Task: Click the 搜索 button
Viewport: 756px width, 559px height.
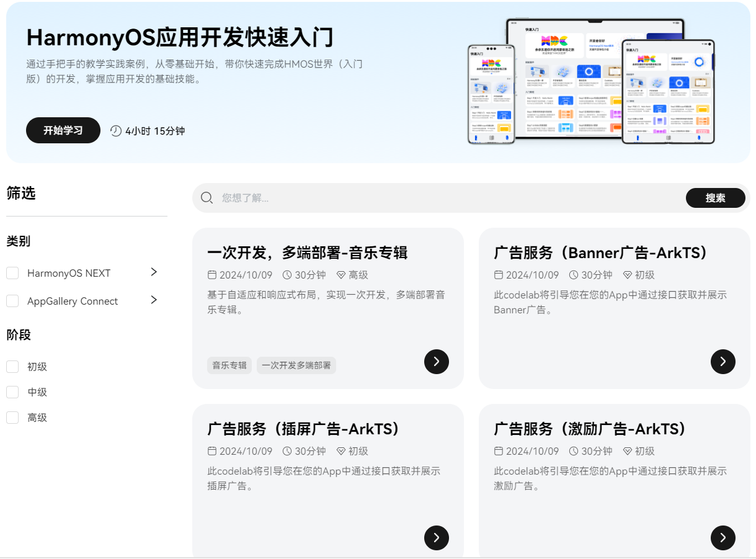Action: pyautogui.click(x=716, y=198)
